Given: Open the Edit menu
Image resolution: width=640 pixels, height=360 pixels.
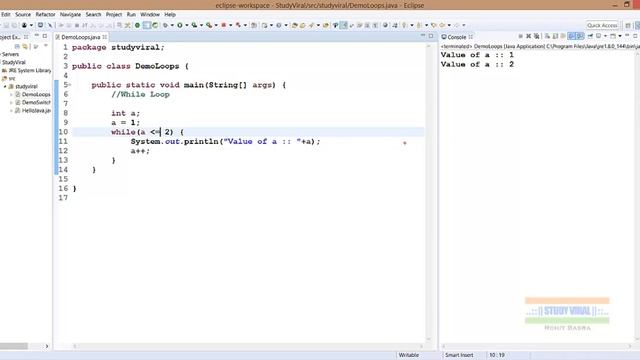Looking at the screenshot, I should (x=6, y=14).
